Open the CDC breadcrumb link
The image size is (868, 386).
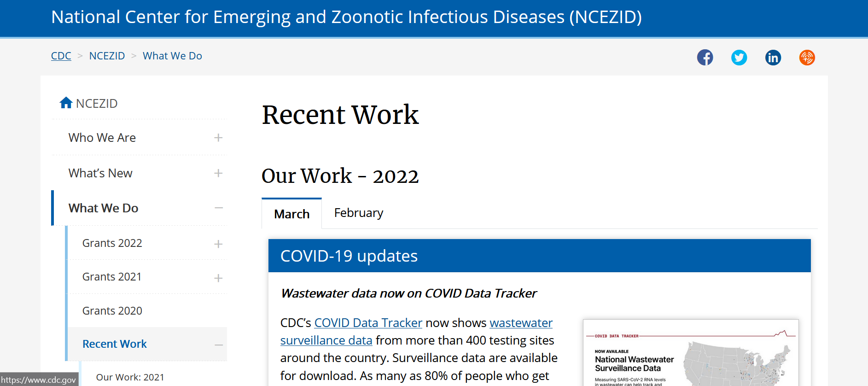tap(61, 56)
